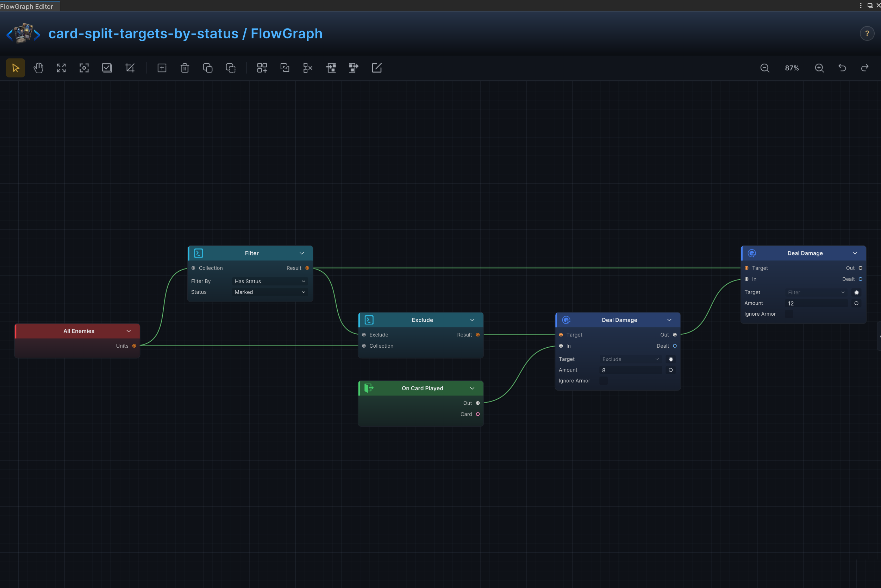Screen dimensions: 881x588
Task: Click the Out port on On Card Played
Action: pyautogui.click(x=477, y=403)
